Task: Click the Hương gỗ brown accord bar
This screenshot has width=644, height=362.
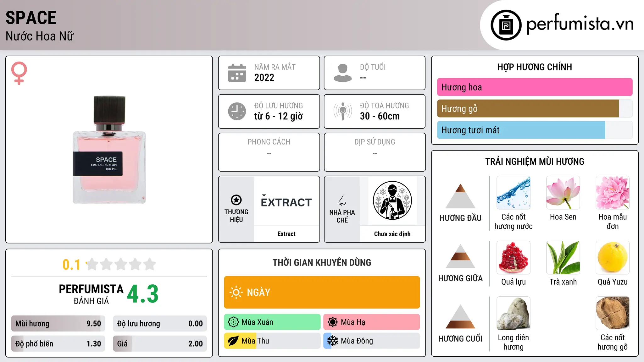Action: click(535, 108)
